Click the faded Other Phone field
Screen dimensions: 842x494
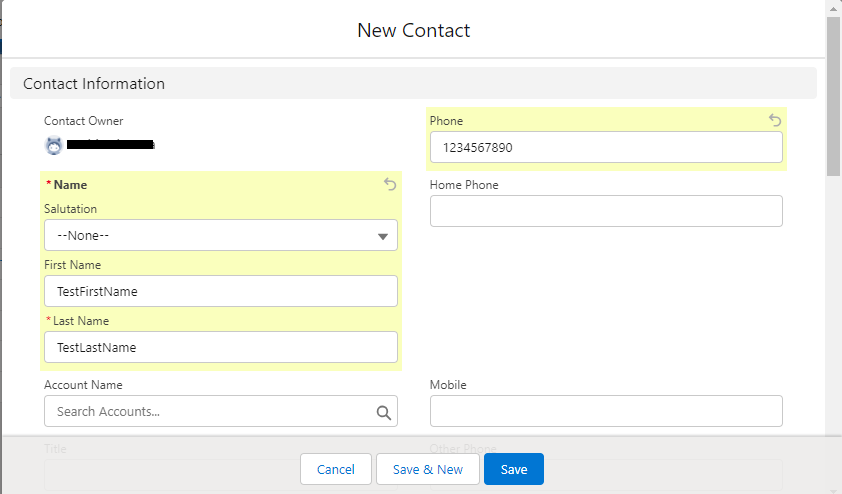(x=606, y=475)
